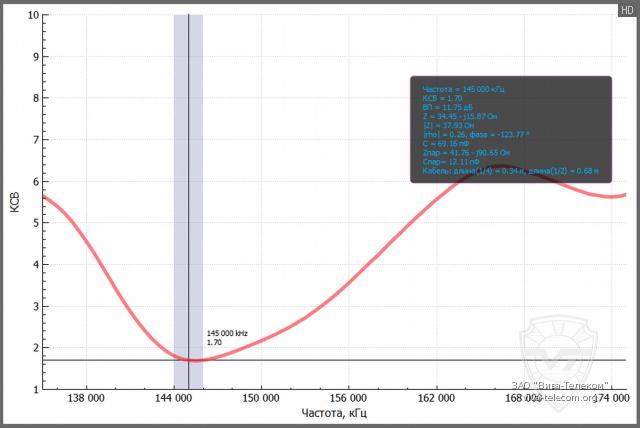The width and height of the screenshot is (640, 428).
Task: Click the '8' tick on the КСВ axis
Action: click(36, 98)
